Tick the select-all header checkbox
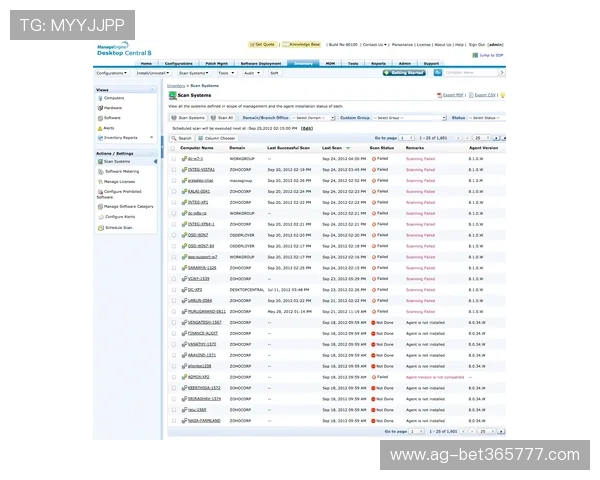This screenshot has width=600, height=480. point(175,147)
